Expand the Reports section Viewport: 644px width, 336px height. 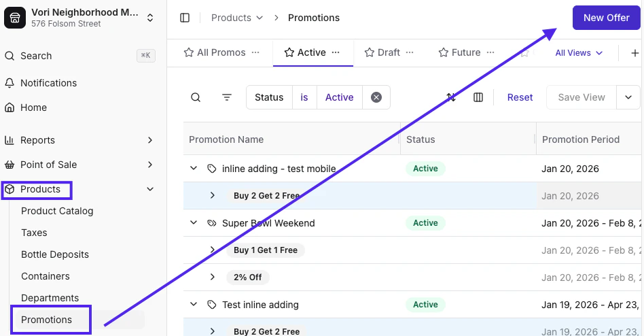click(150, 140)
